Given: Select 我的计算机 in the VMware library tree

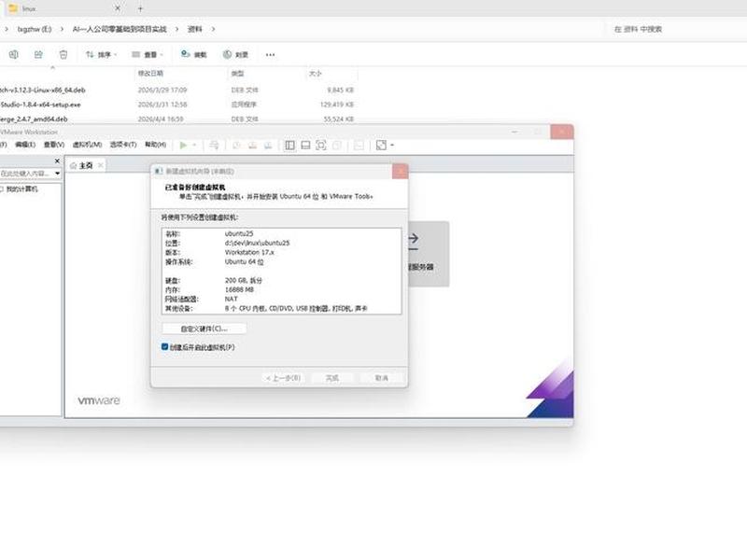Looking at the screenshot, I should [x=21, y=189].
